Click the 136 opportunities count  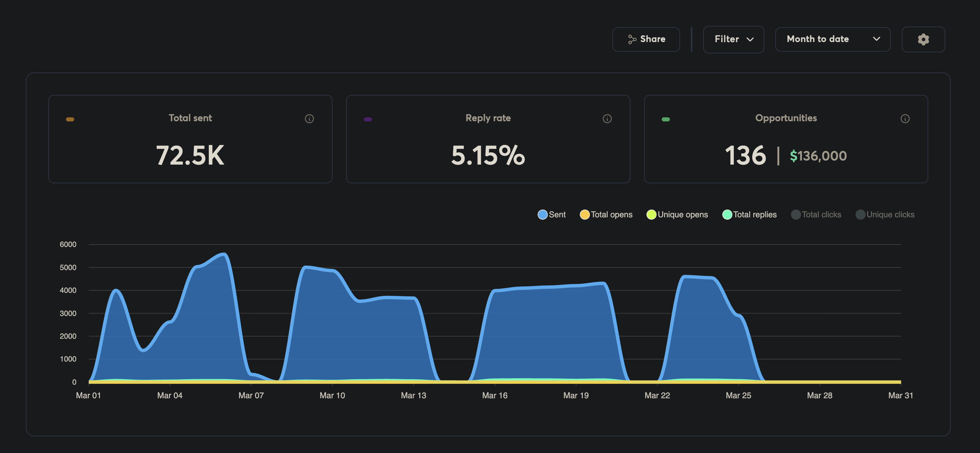click(745, 155)
